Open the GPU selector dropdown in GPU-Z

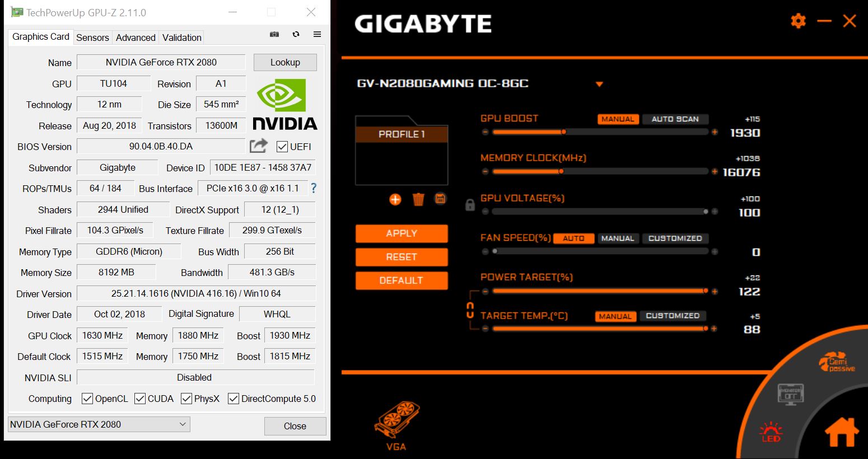pyautogui.click(x=99, y=424)
